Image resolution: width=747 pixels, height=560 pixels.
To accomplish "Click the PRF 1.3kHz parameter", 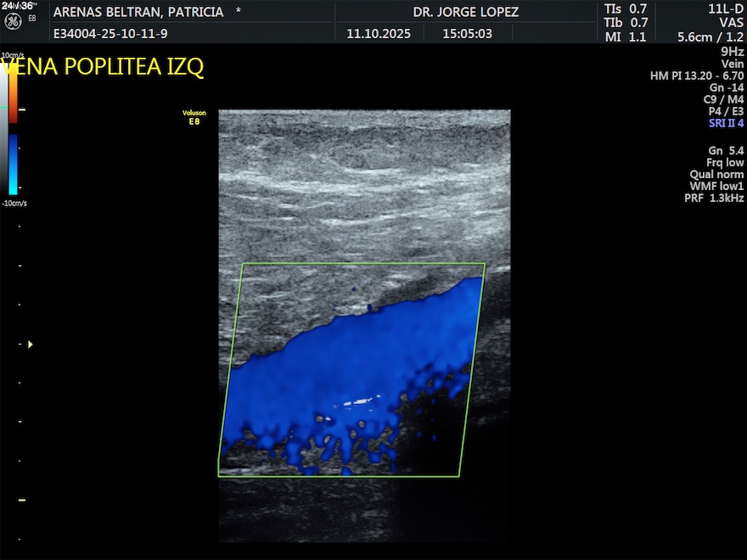I will pos(714,198).
